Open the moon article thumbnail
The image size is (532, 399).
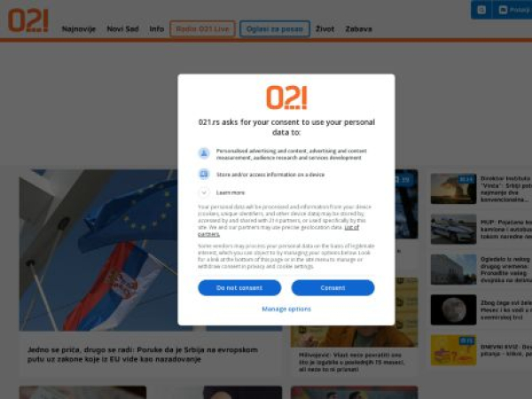pyautogui.click(x=454, y=309)
